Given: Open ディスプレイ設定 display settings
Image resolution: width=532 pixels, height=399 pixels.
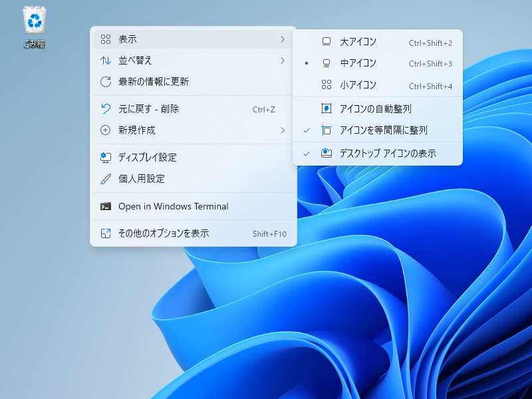Looking at the screenshot, I should 193,158.
